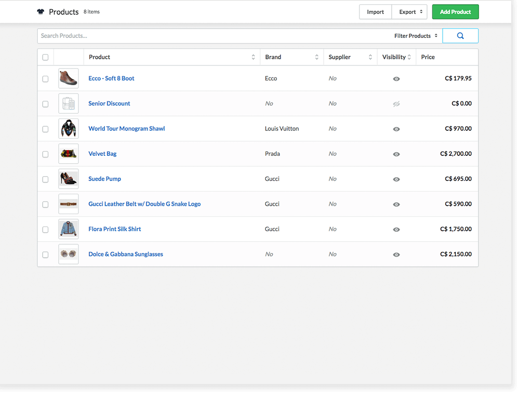Viewport: 532px width, 399px height.
Task: Sort table by Supplier column
Action: (x=370, y=57)
